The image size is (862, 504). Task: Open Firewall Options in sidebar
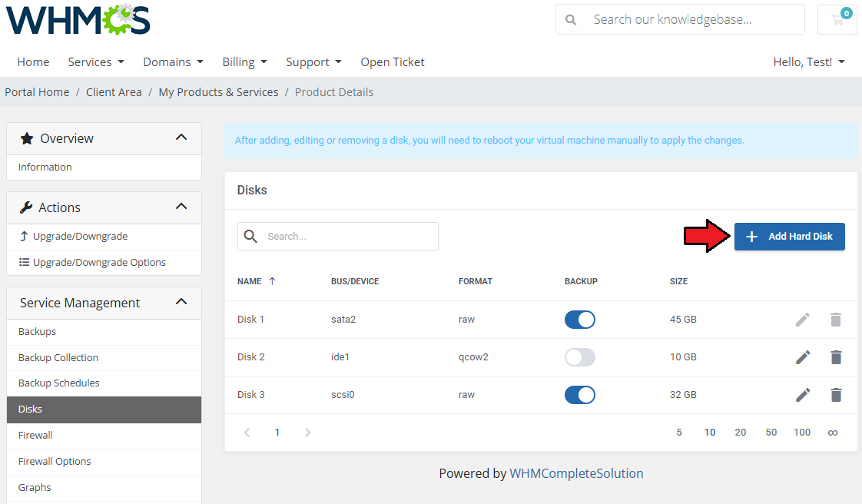point(104,462)
